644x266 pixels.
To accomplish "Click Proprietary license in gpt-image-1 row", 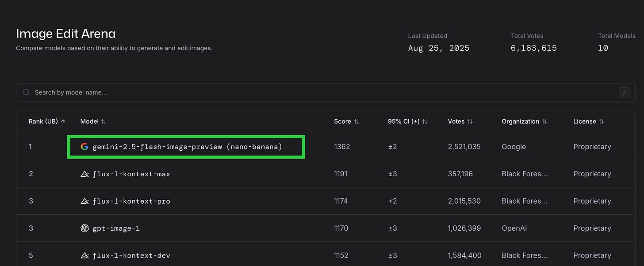I will tap(592, 228).
